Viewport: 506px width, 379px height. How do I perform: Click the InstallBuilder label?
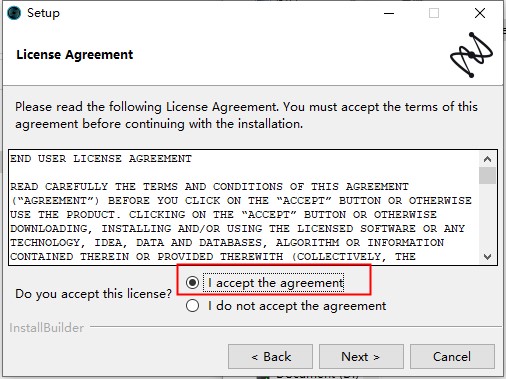pyautogui.click(x=46, y=328)
